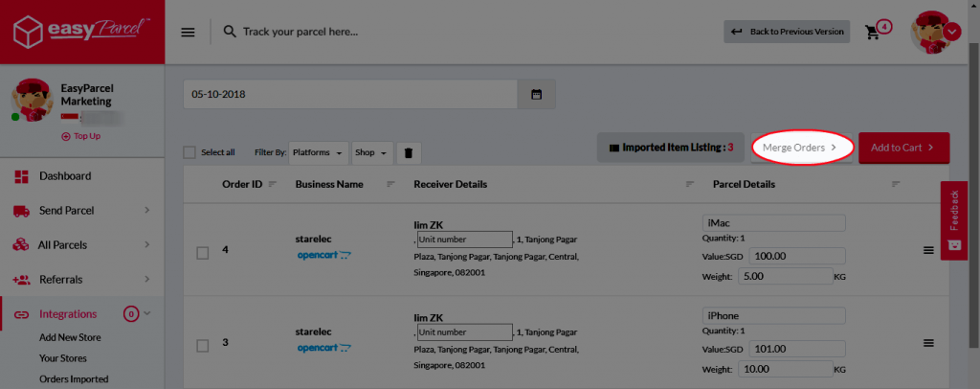
Task: Open the row menu for order 4
Action: (928, 250)
